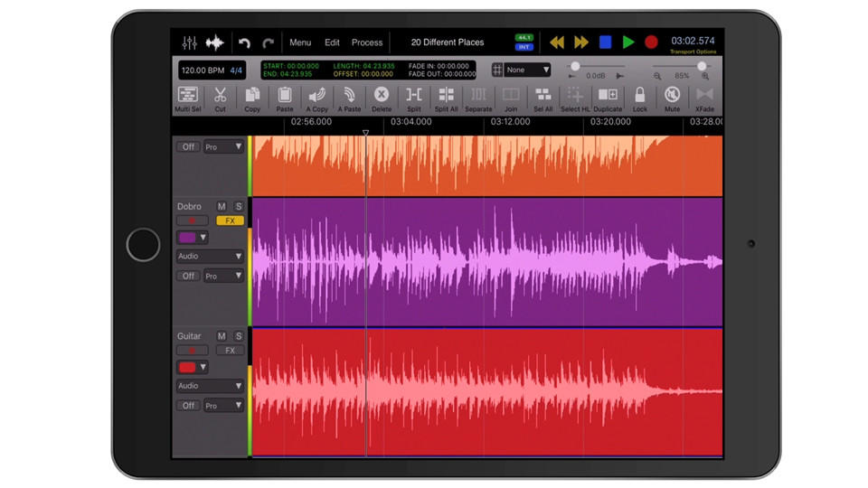Click the INT sync indicator
Image resolution: width=868 pixels, height=488 pixels.
(524, 47)
